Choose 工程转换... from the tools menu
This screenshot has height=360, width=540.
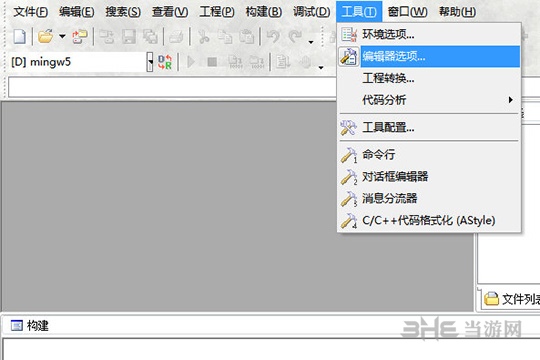pos(429,78)
